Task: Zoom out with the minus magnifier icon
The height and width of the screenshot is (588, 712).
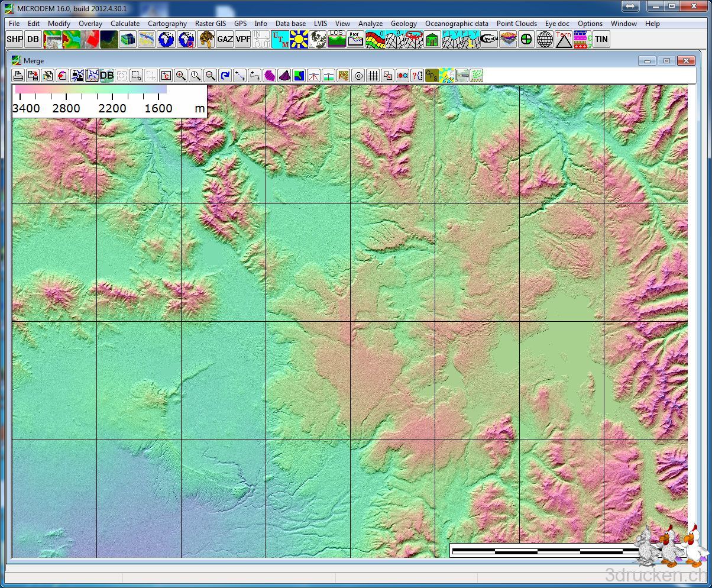Action: (x=210, y=75)
